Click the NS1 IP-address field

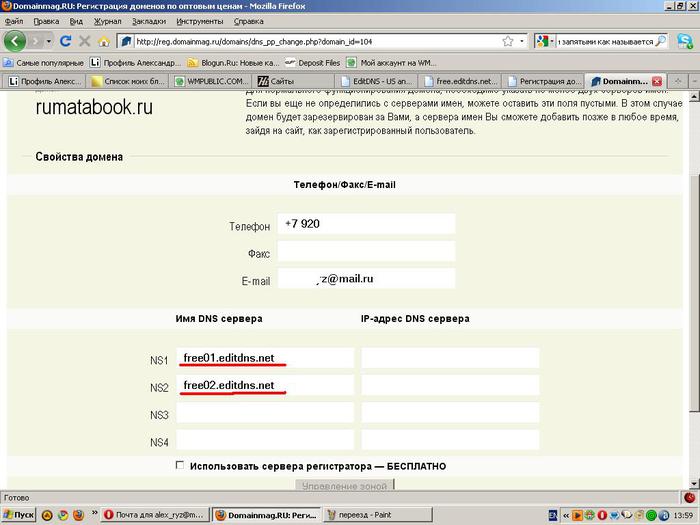[450, 358]
